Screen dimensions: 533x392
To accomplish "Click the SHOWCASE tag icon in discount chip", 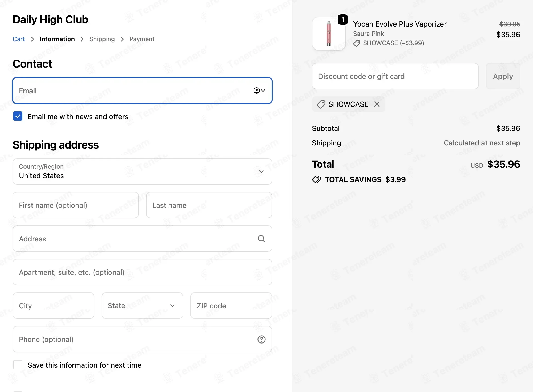I will coord(321,104).
